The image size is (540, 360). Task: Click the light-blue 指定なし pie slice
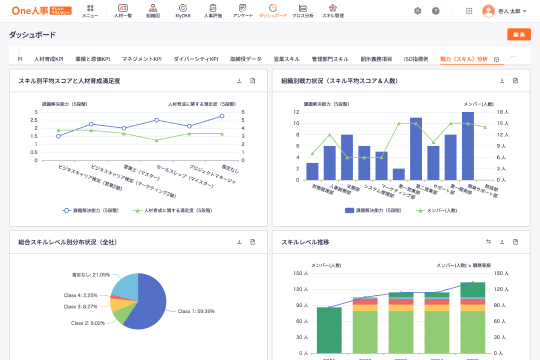[x=127, y=286]
